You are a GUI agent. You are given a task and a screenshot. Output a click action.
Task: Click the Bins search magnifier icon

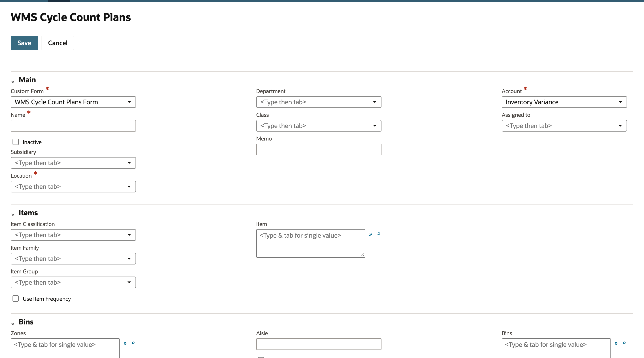tap(624, 343)
